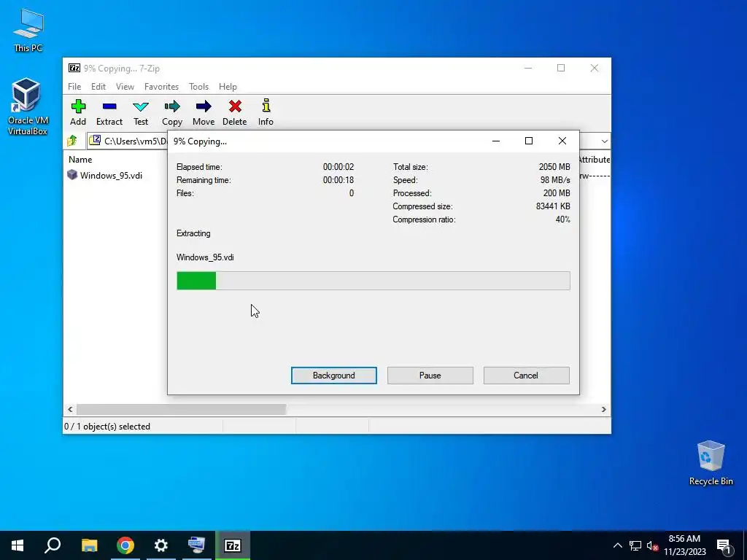The height and width of the screenshot is (560, 747).
Task: Click the Background button
Action: pyautogui.click(x=334, y=376)
